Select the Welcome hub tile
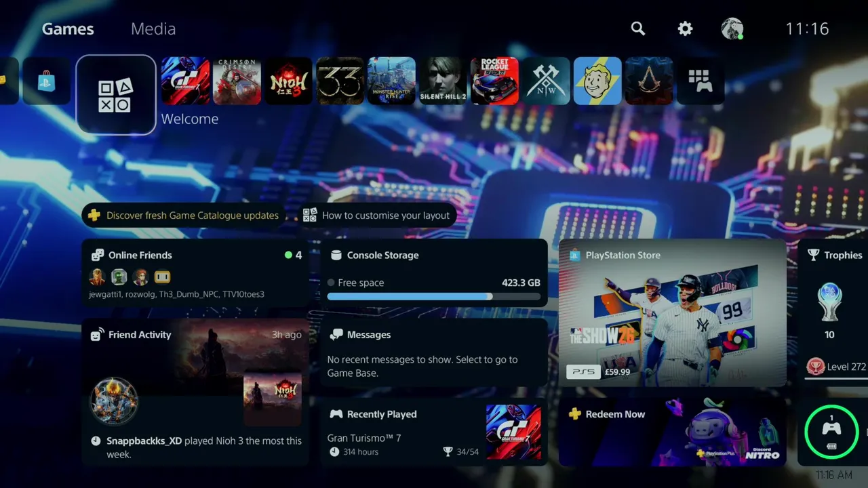This screenshot has height=488, width=868. 116,95
